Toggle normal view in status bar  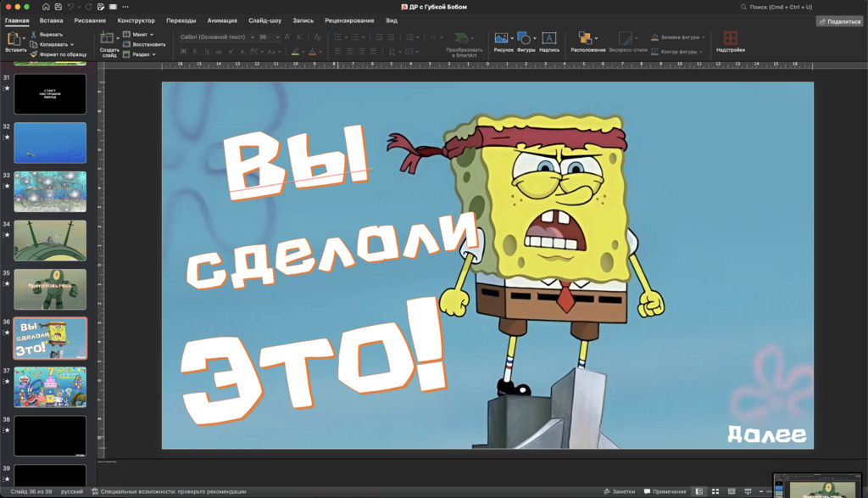[x=699, y=491]
